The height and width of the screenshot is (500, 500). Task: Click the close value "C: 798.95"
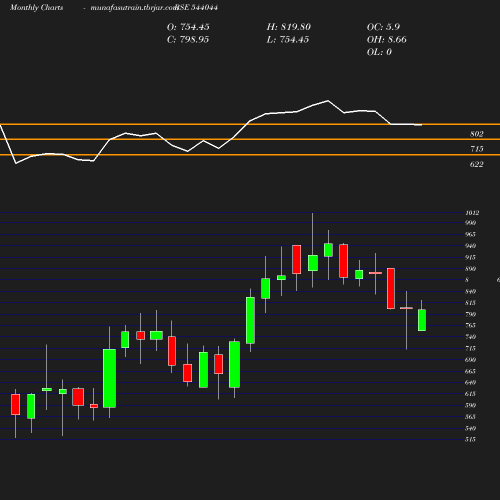(188, 40)
